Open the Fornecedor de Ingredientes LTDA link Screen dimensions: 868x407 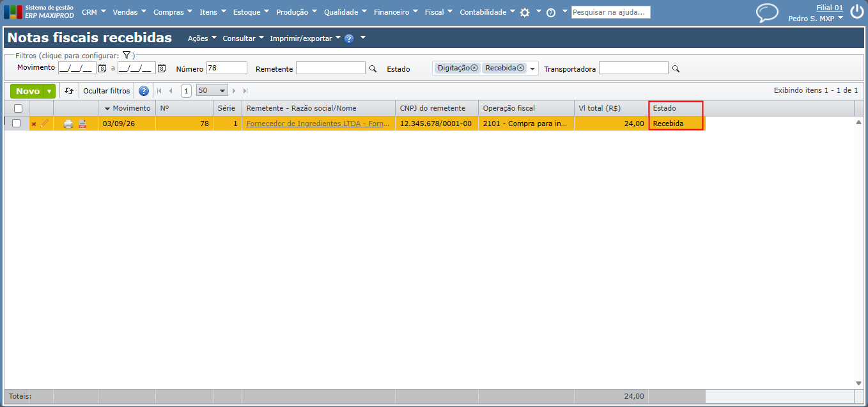[x=318, y=124]
